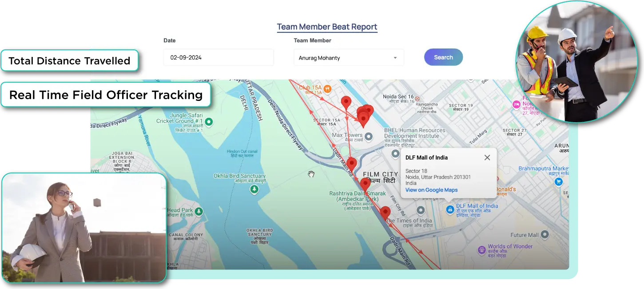Click the Date input field
The width and height of the screenshot is (644, 289).
click(218, 58)
